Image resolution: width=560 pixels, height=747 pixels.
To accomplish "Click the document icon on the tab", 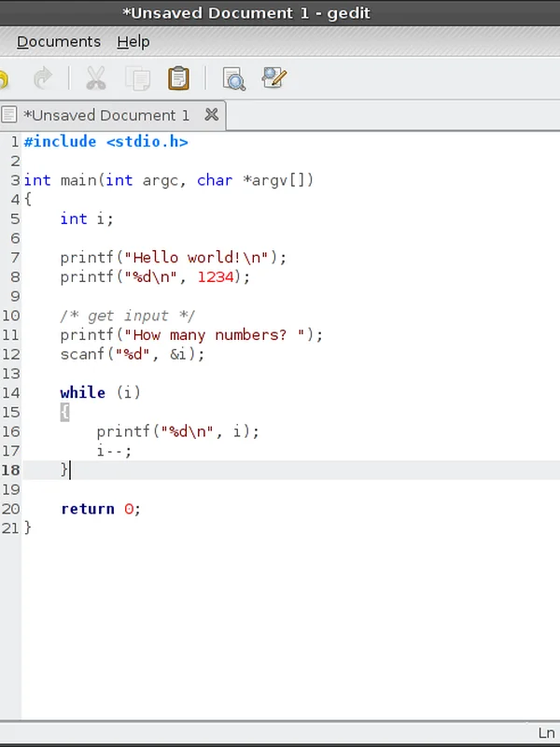I will coord(8,115).
